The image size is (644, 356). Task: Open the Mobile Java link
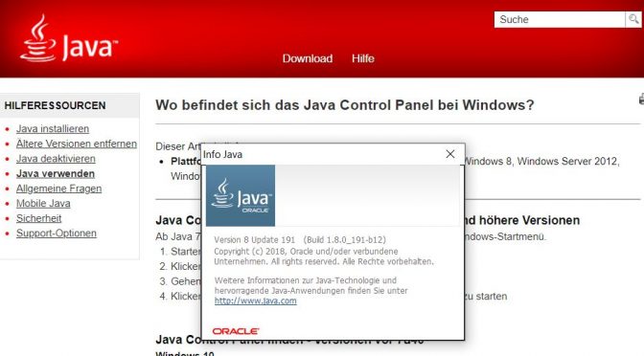(x=43, y=204)
